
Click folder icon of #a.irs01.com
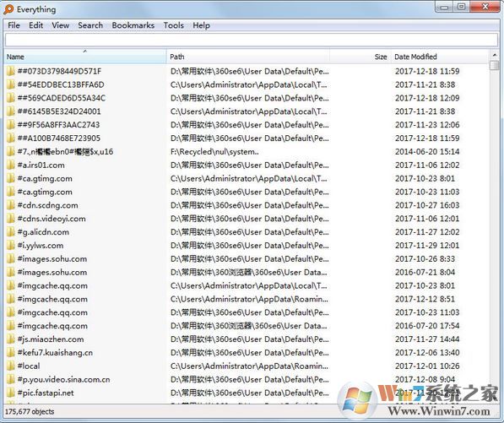11,165
